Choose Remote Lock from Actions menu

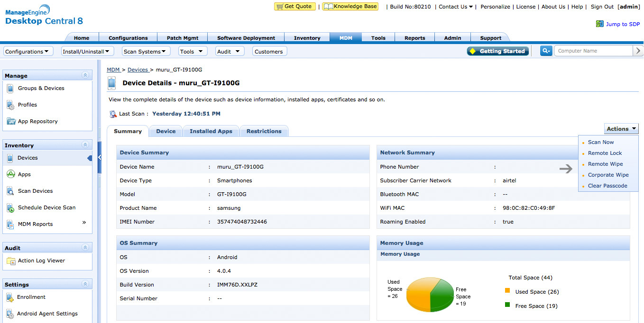pos(605,153)
